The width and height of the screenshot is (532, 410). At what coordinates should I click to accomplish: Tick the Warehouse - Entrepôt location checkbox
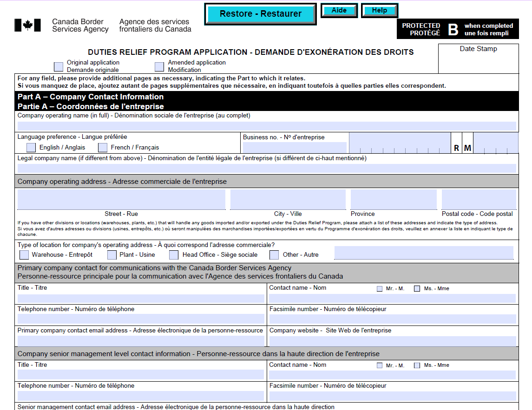coord(24,254)
